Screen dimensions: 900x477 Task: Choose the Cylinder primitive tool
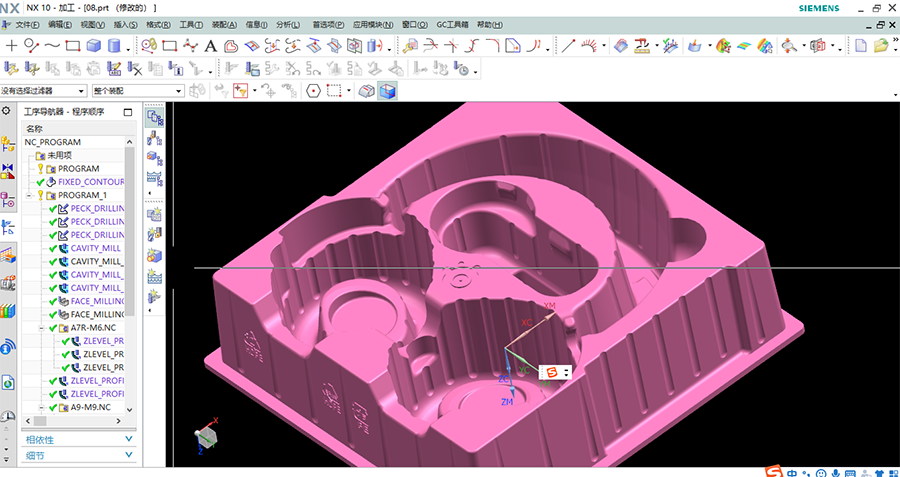click(114, 45)
